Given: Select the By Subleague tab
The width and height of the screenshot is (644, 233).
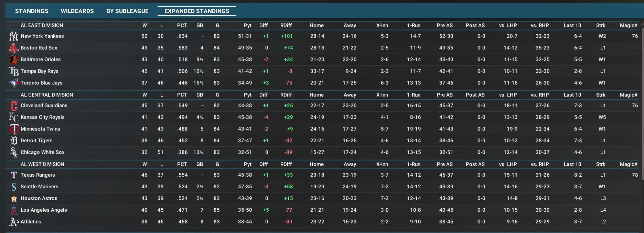Looking at the screenshot, I should click(x=127, y=11).
